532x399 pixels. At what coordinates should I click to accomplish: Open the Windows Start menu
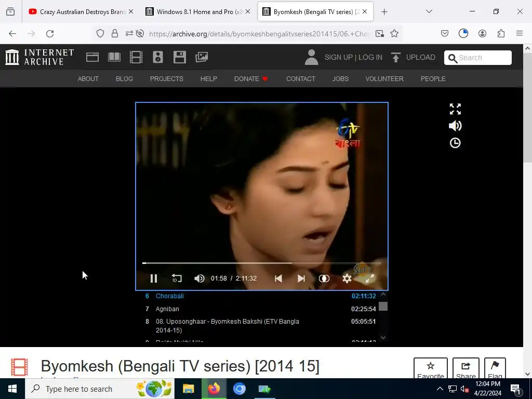[x=12, y=389]
